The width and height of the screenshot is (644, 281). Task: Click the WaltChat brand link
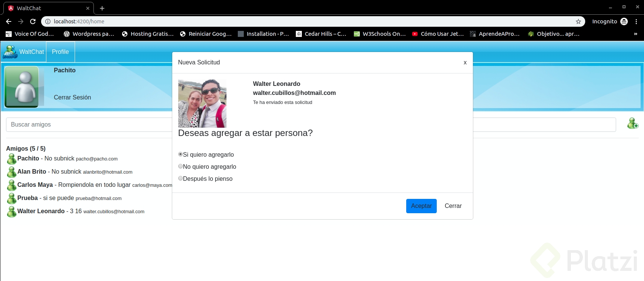tap(32, 52)
